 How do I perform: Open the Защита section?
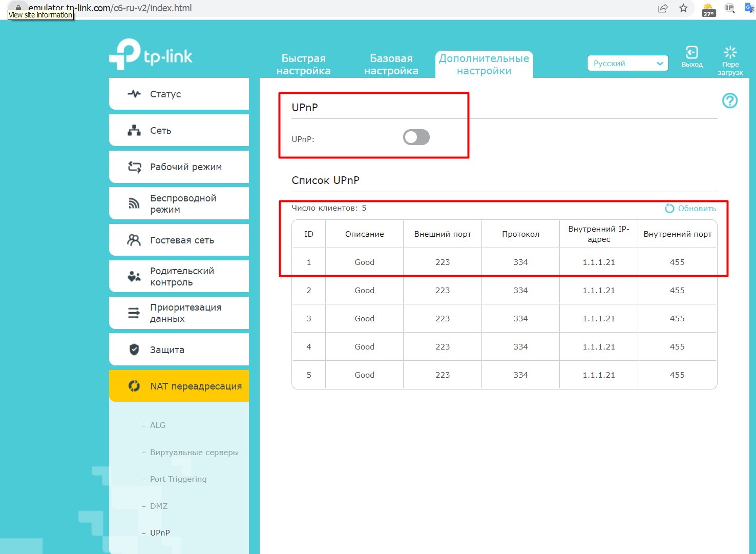pos(179,350)
